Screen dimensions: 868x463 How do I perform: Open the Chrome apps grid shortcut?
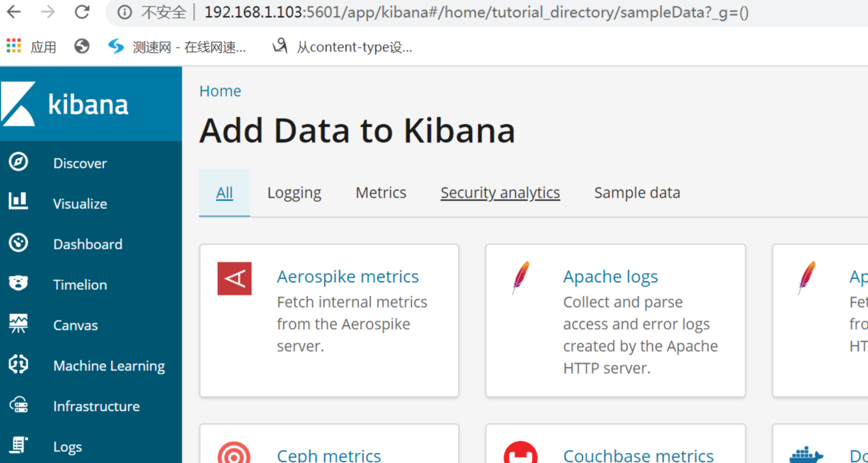[14, 46]
